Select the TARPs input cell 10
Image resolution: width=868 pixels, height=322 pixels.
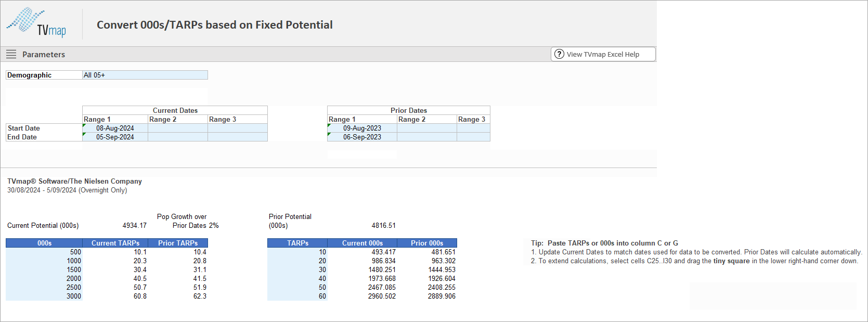(x=297, y=252)
